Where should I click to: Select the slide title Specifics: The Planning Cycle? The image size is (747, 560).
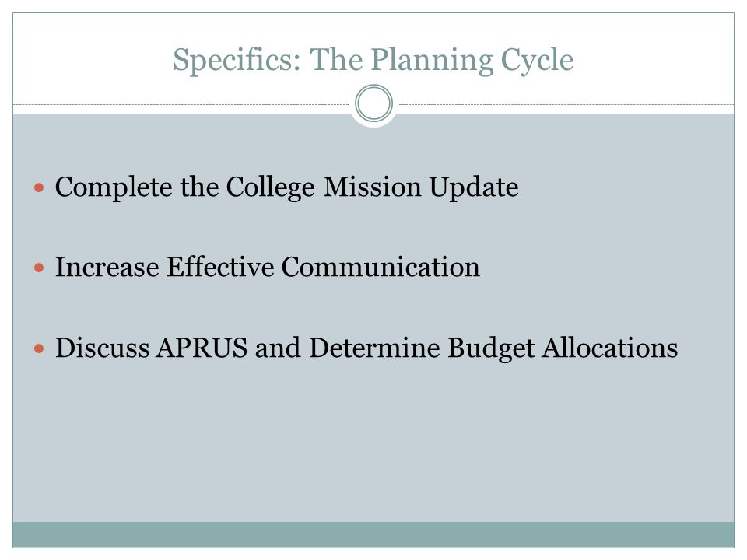point(373,60)
